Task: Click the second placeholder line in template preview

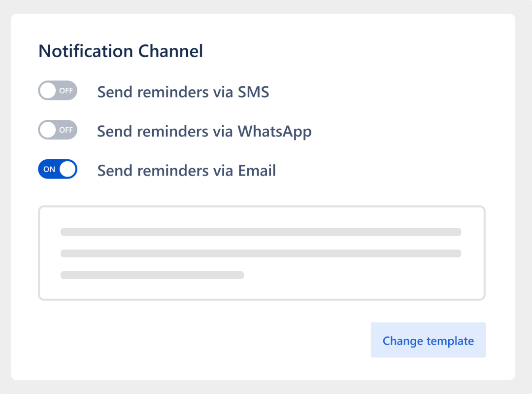Action: [261, 253]
